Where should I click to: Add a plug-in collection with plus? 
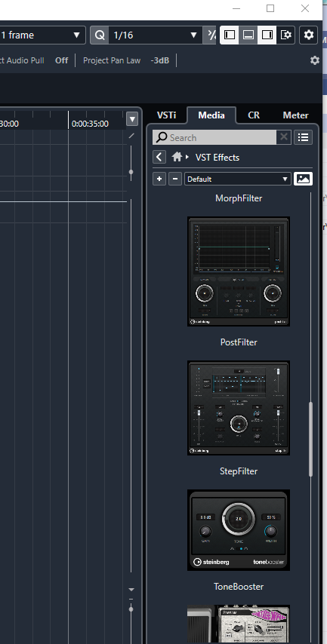[x=159, y=179]
